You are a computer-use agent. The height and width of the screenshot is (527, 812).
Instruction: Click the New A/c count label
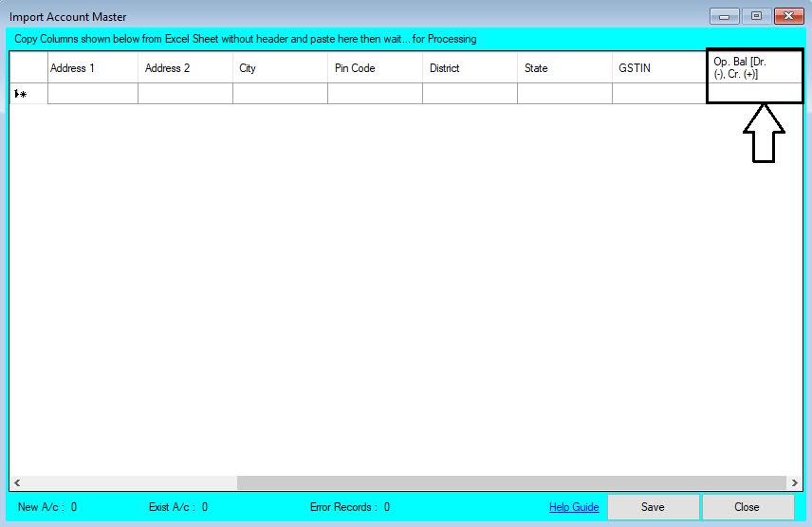(47, 507)
